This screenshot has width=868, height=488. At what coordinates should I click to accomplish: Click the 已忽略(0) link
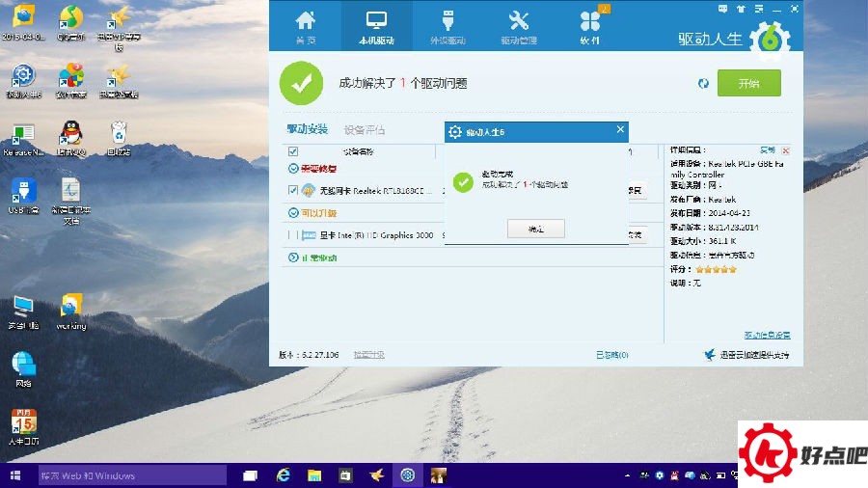coord(611,355)
